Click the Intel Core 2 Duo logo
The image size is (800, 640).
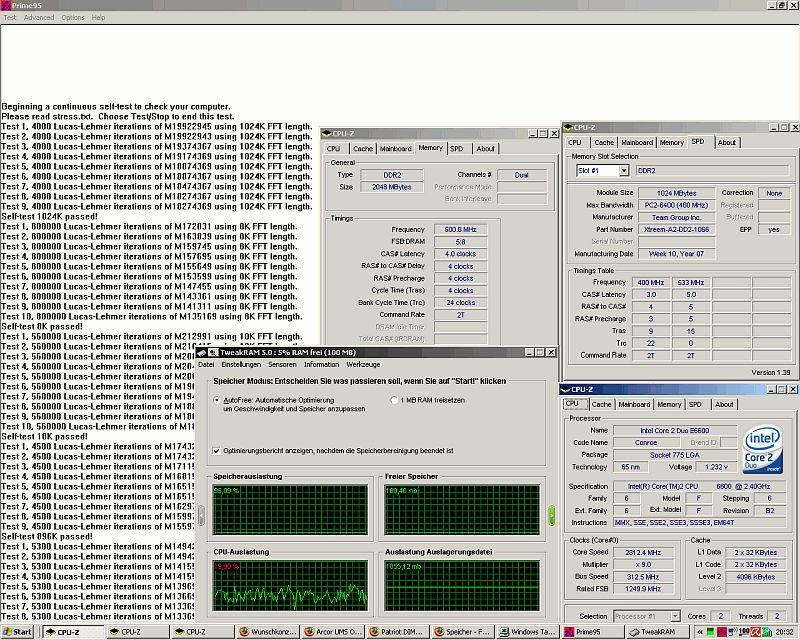[x=763, y=449]
